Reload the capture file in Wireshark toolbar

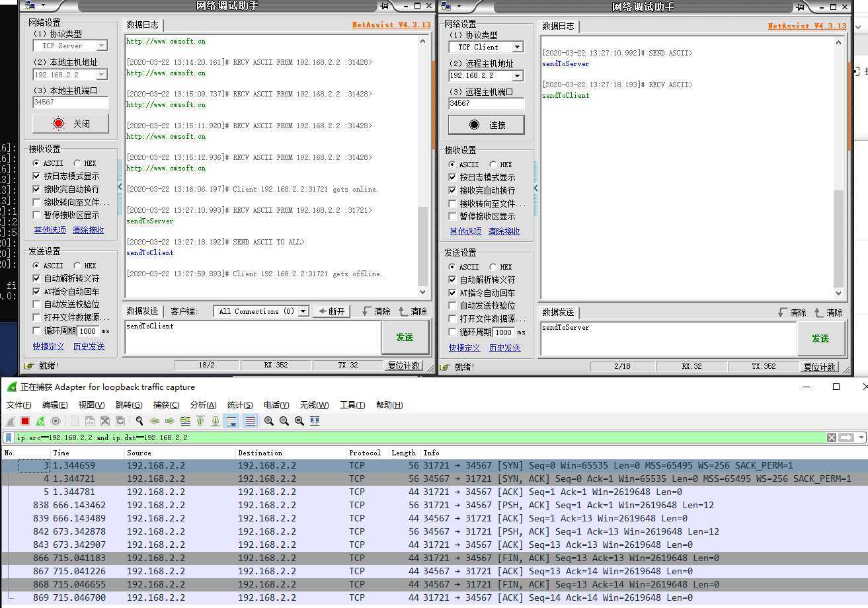pos(120,421)
